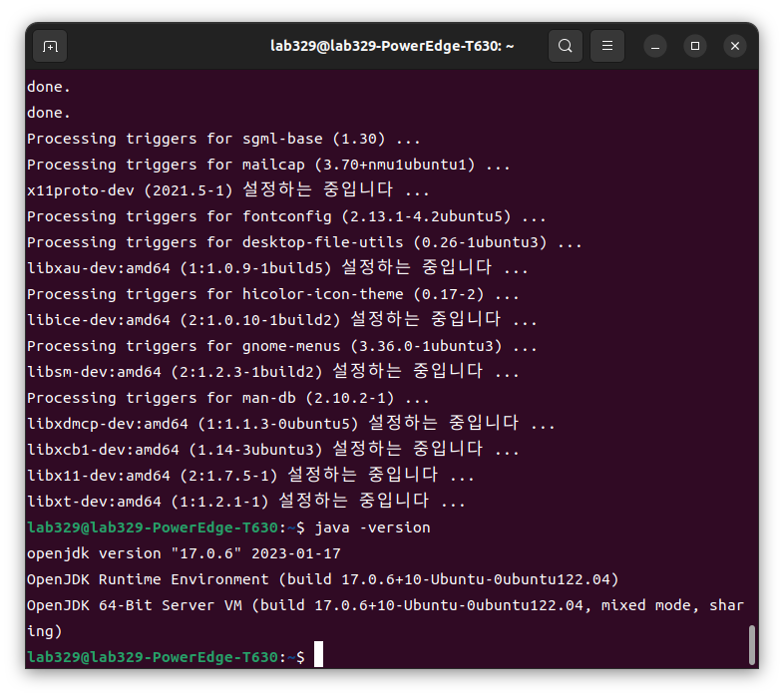This screenshot has width=784, height=697.
Task: Click the libsm-dev:amd64 line
Action: point(273,372)
